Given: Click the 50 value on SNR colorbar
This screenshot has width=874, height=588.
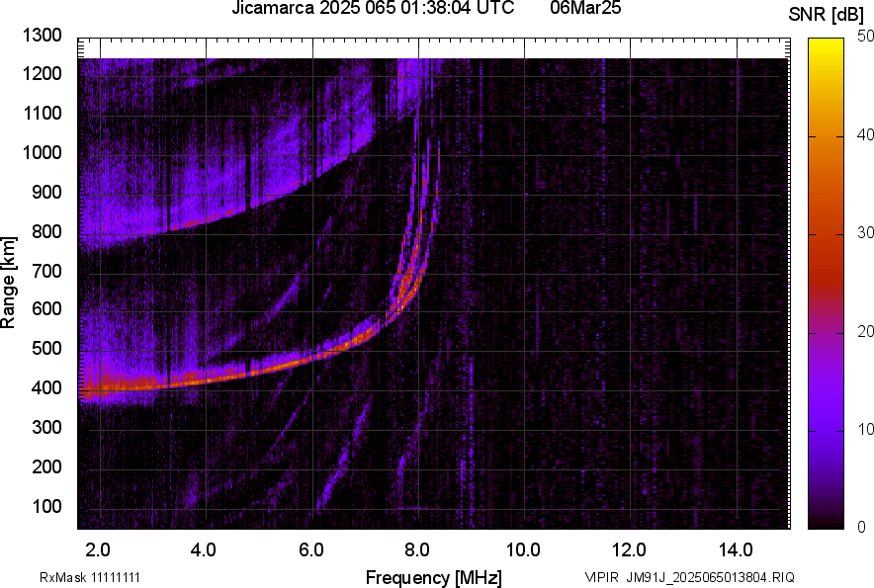Looking at the screenshot, I should tap(865, 37).
